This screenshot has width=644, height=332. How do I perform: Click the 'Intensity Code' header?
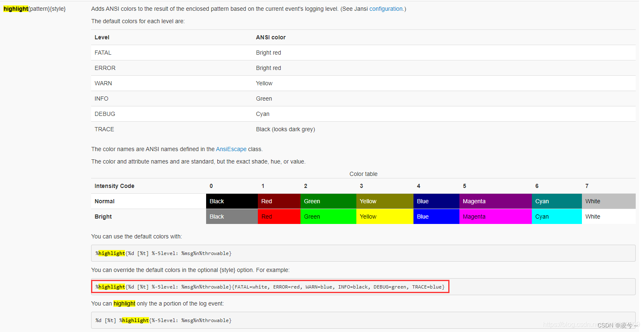pyautogui.click(x=114, y=186)
